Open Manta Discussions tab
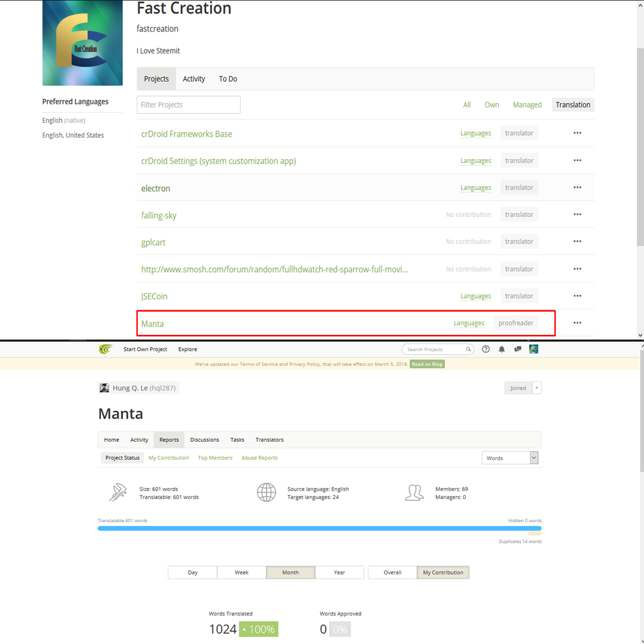Screen dimensions: 644x644 click(x=205, y=439)
